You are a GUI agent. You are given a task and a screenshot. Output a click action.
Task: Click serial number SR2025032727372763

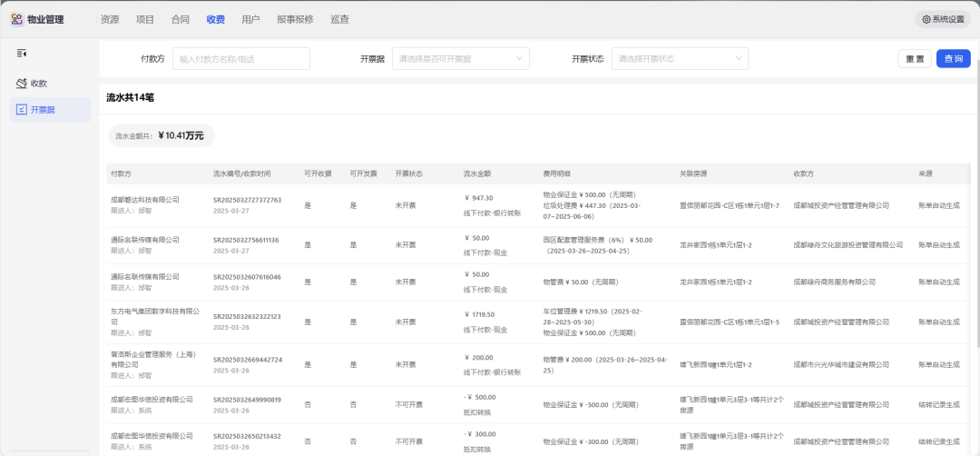pos(247,200)
